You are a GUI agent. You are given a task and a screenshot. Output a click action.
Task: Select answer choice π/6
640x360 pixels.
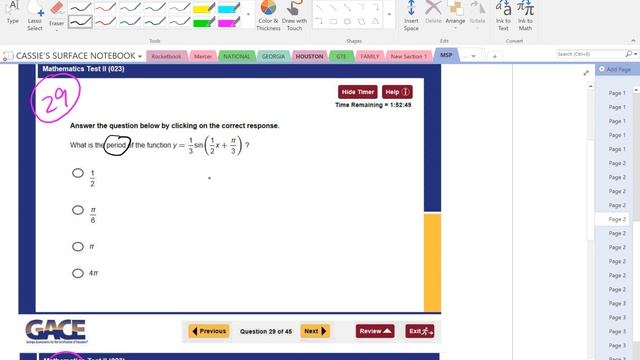78,210
